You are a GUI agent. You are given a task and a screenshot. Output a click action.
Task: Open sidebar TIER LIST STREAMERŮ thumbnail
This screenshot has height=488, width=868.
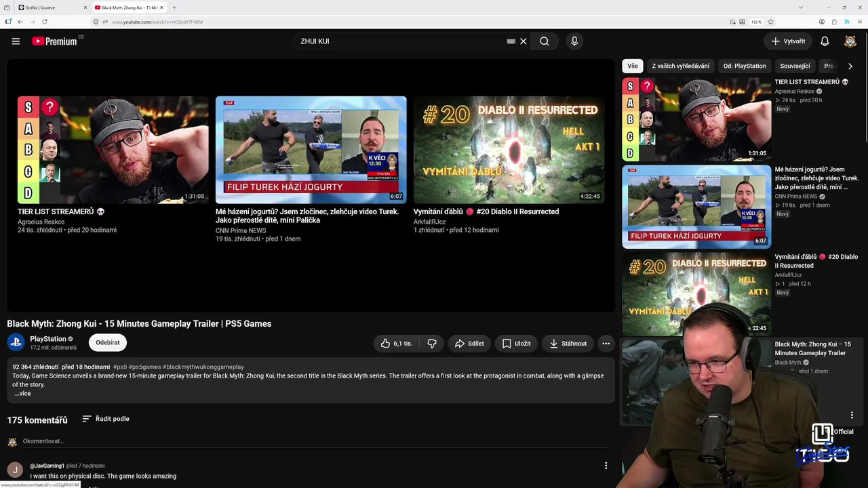click(x=696, y=119)
